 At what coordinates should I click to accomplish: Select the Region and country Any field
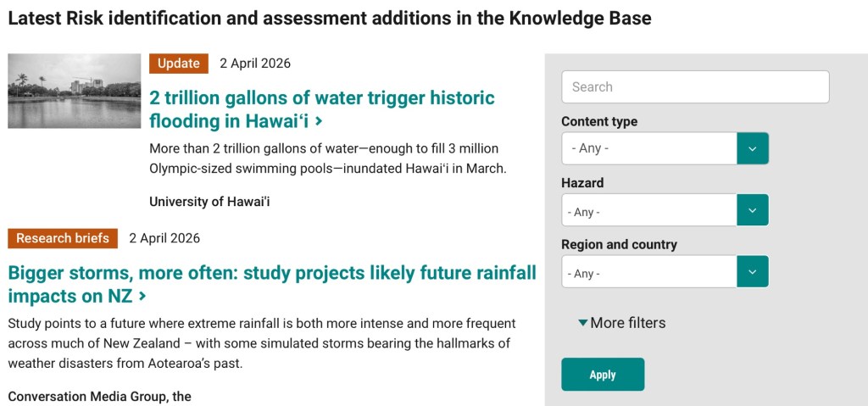(648, 272)
